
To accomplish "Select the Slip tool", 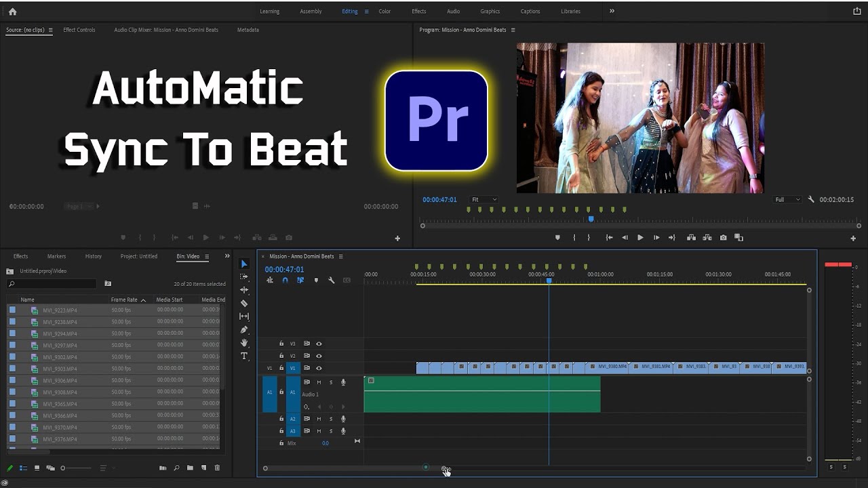I will (x=244, y=317).
